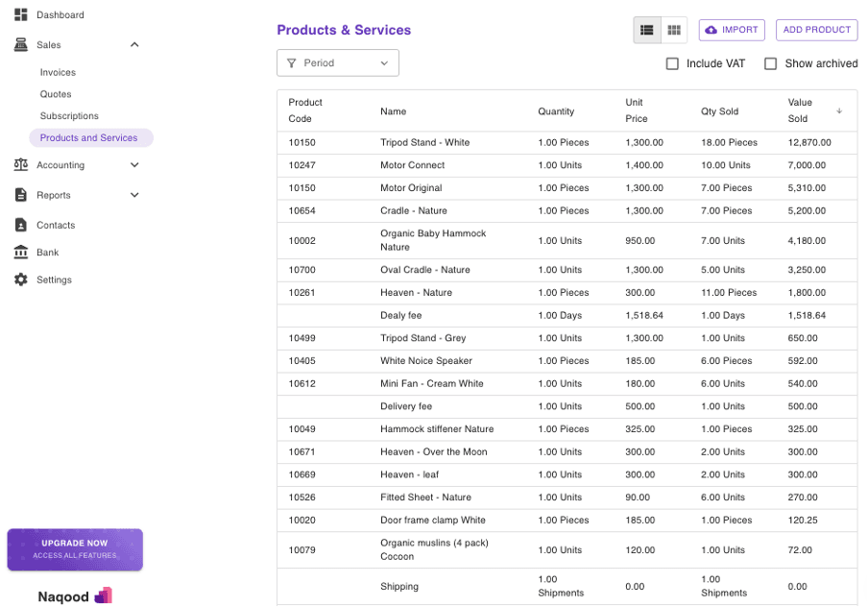Click the Reports document icon
This screenshot has height=607, width=868.
[x=20, y=195]
